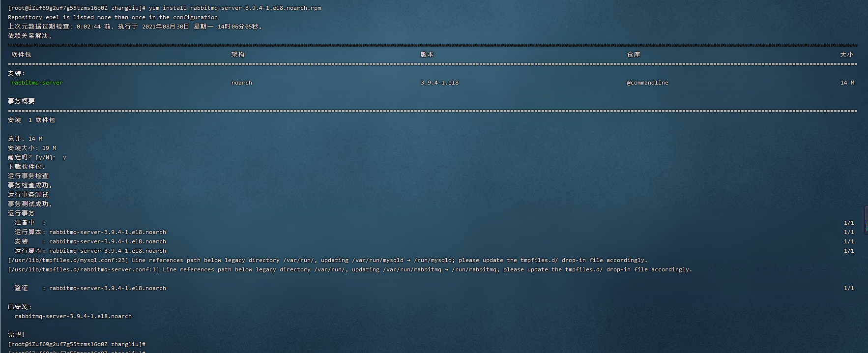Select the 安装: label above the package row
The height and width of the screenshot is (353, 868).
[16, 73]
